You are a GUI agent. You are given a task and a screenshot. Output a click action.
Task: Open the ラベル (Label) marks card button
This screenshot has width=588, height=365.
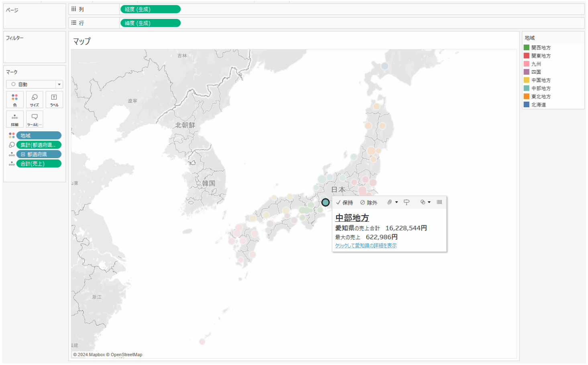[54, 100]
